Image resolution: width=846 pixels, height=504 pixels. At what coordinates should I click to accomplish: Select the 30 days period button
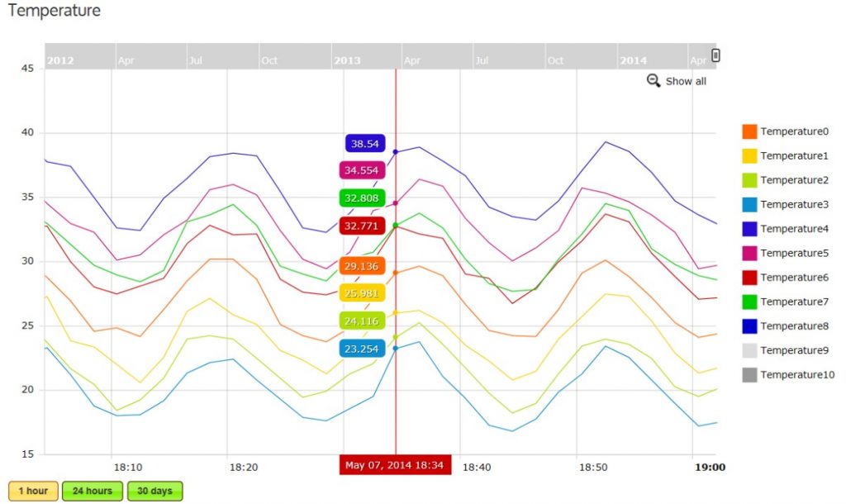point(154,491)
